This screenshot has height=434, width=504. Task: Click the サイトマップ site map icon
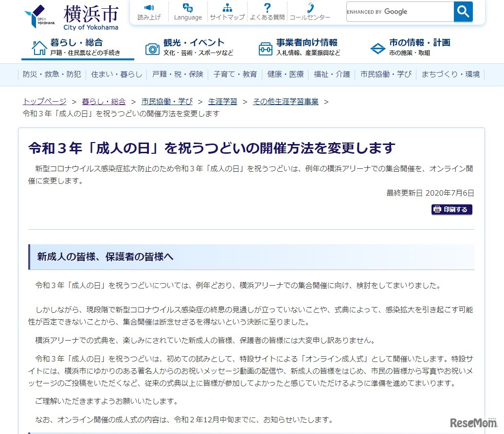point(227,7)
